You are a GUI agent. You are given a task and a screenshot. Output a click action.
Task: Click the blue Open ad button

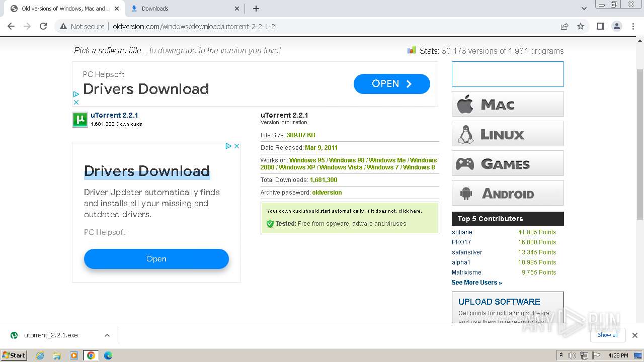coord(156,259)
